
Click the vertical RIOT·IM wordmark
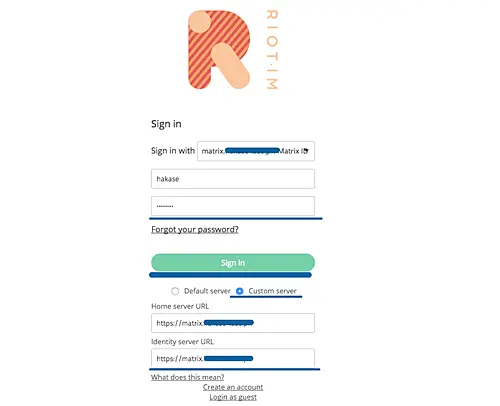272,50
